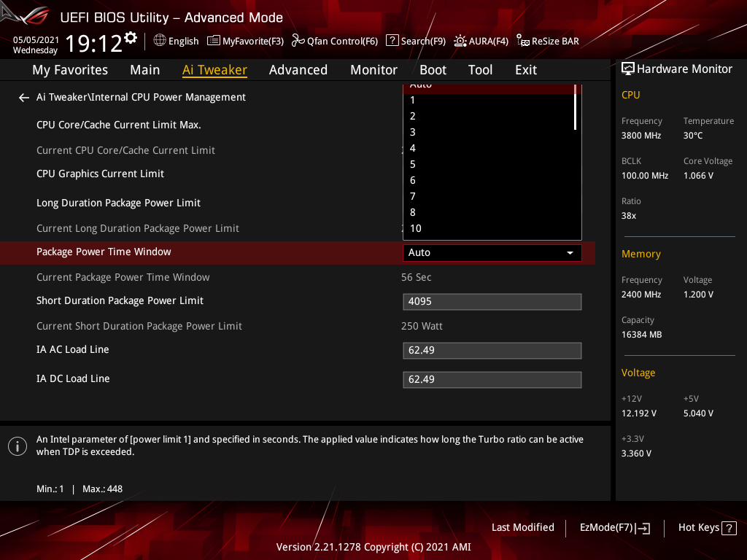Click the 19:12 clock display
This screenshot has height=560, width=747.
(94, 43)
